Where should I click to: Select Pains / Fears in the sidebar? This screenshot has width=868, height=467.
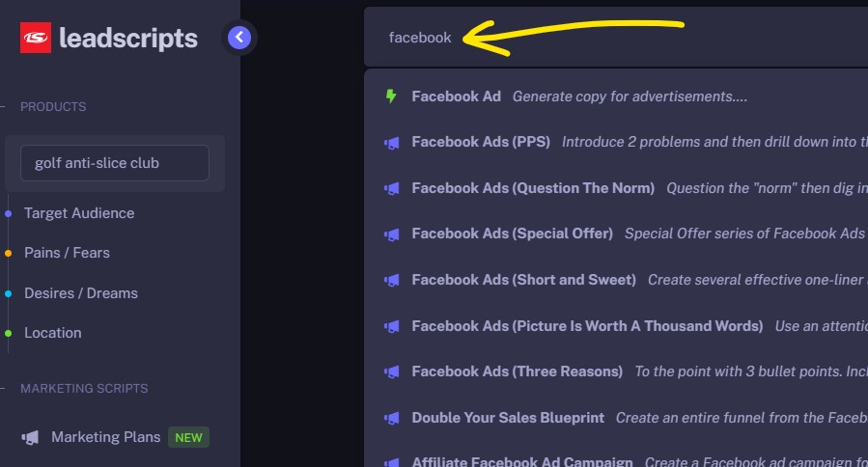(x=67, y=253)
